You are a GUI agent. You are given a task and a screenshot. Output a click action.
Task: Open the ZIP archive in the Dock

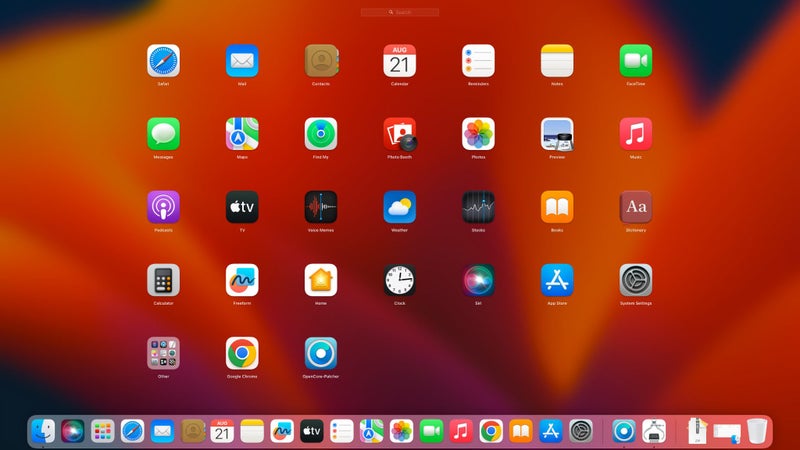(696, 432)
